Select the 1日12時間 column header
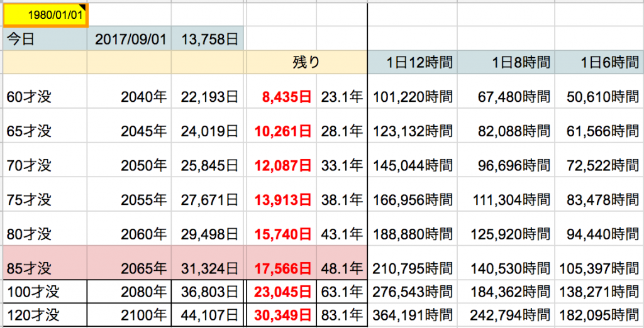 413,62
